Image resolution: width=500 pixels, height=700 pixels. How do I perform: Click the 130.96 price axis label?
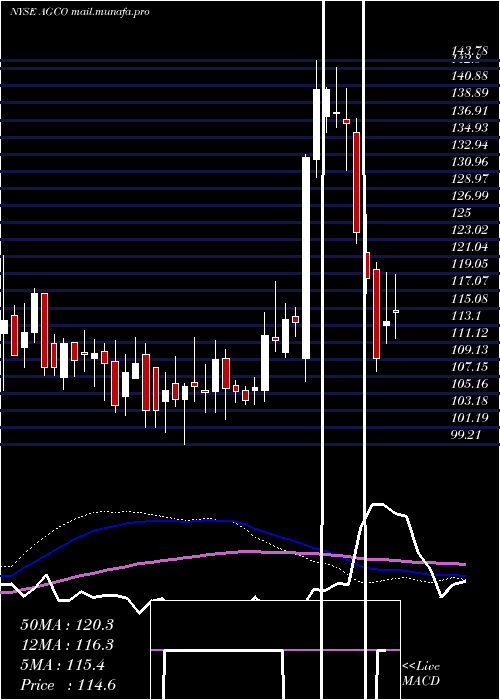pyautogui.click(x=469, y=162)
